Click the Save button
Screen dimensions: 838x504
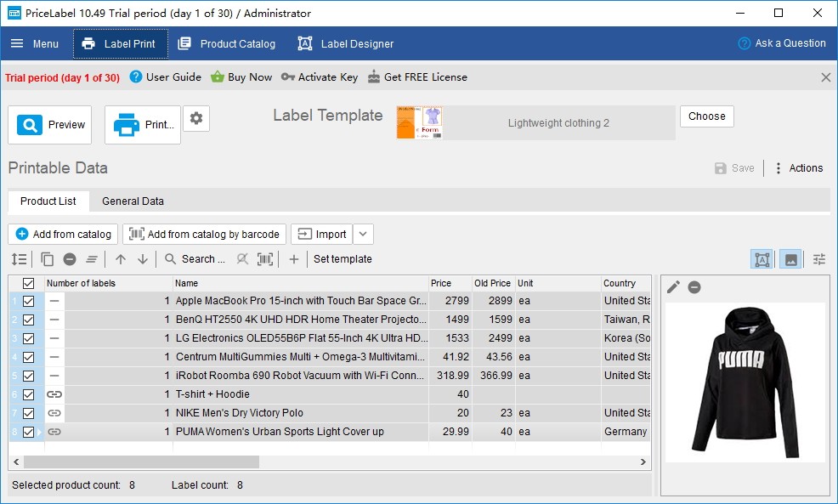(734, 167)
